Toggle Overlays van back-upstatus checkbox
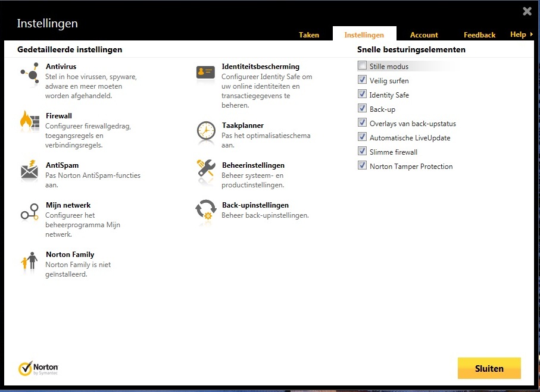Image resolution: width=540 pixels, height=392 pixels. point(362,123)
